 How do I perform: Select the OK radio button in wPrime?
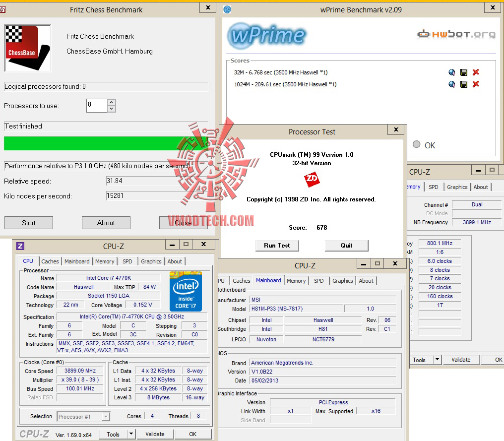(x=417, y=144)
